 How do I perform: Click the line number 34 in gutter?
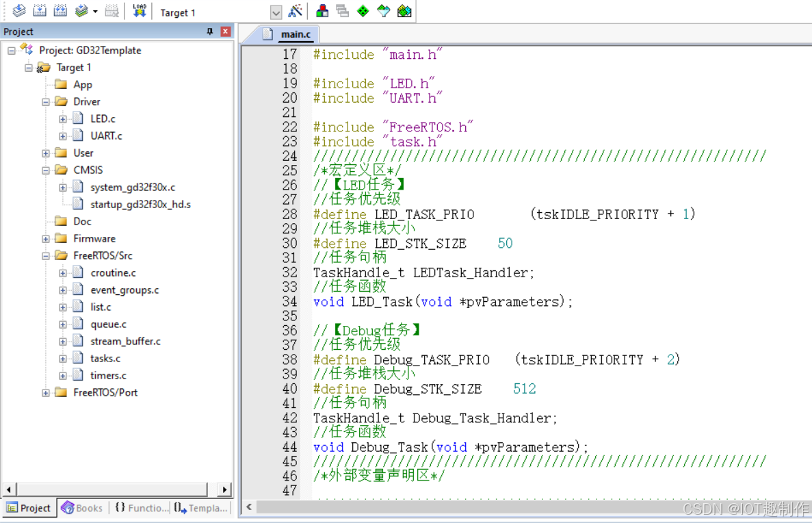(289, 301)
